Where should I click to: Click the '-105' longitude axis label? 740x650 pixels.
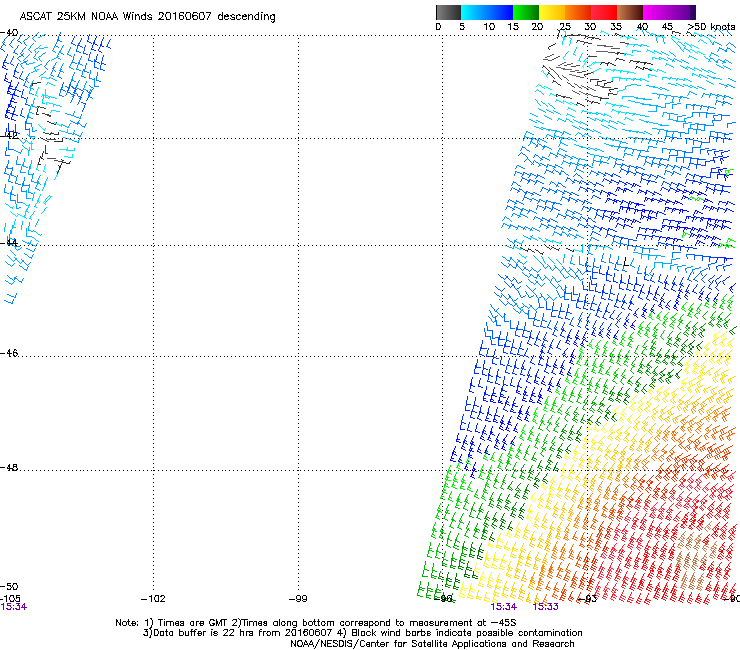(x=11, y=598)
